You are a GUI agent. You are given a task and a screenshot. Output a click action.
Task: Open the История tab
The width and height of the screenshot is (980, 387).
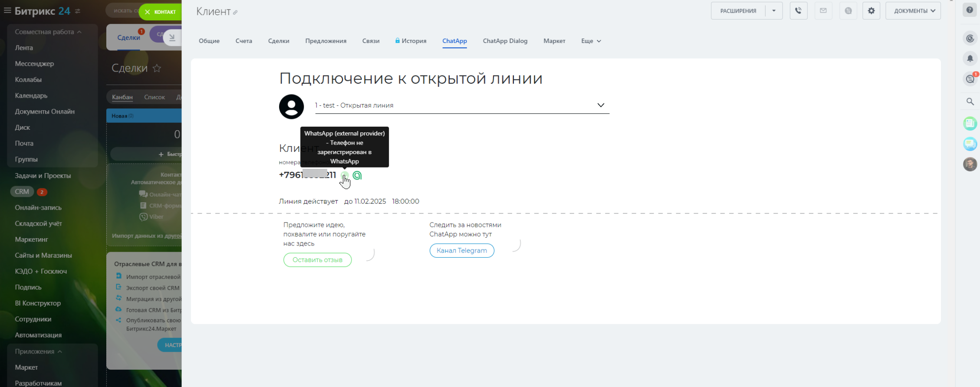[x=411, y=41]
